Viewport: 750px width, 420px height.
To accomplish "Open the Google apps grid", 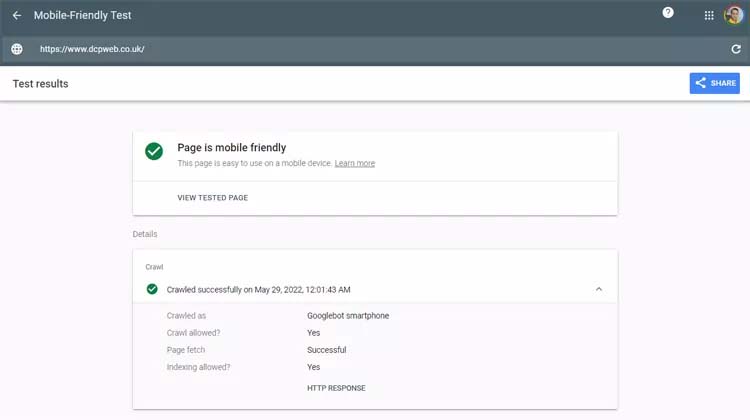I will click(709, 16).
